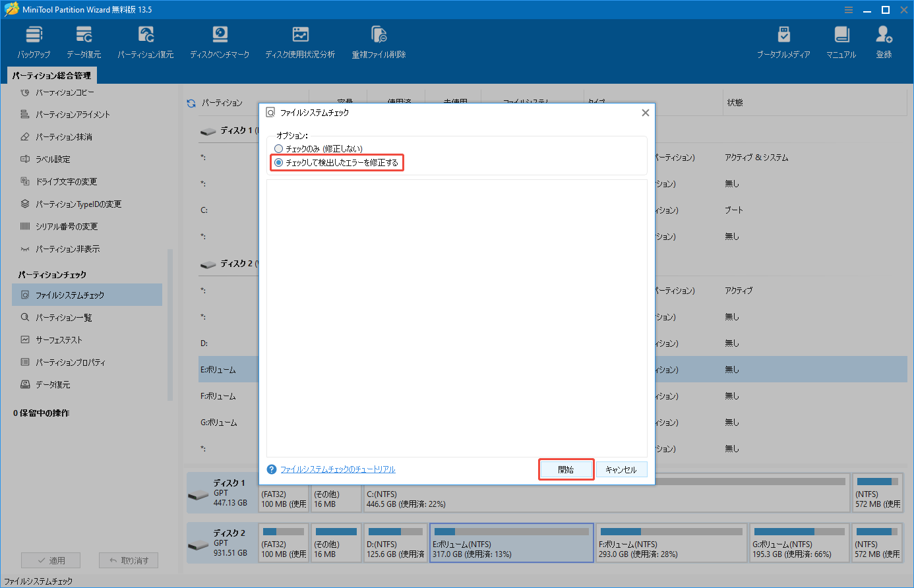Select チェックして検出したエラーを修正する option
The image size is (914, 588).
[x=279, y=162]
